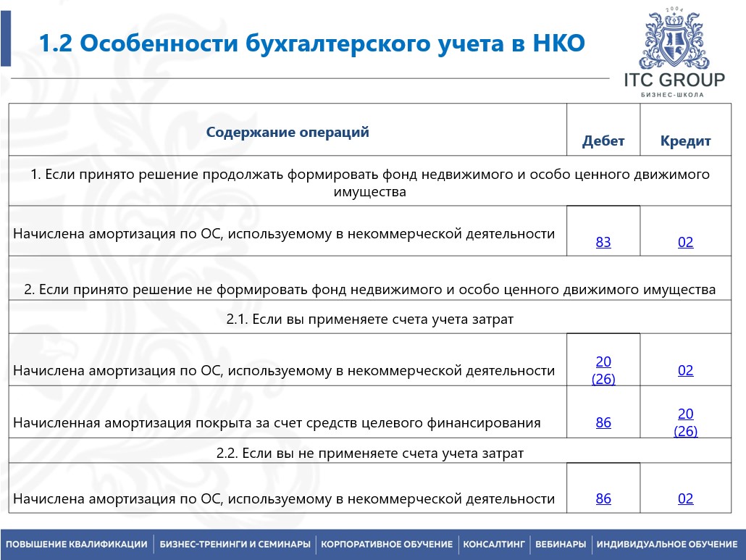The width and height of the screenshot is (746, 560).
Task: Open debit link 86 for covered amortization row
Action: coord(603,422)
